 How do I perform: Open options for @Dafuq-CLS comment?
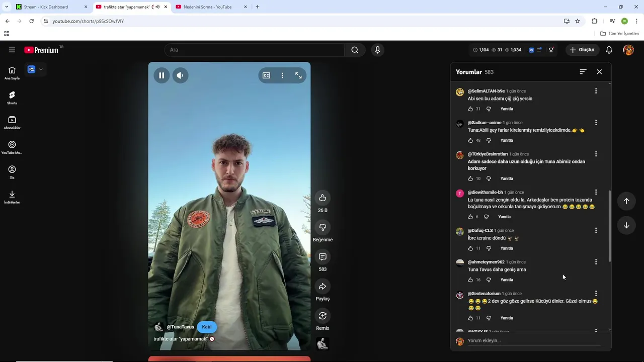click(x=596, y=230)
